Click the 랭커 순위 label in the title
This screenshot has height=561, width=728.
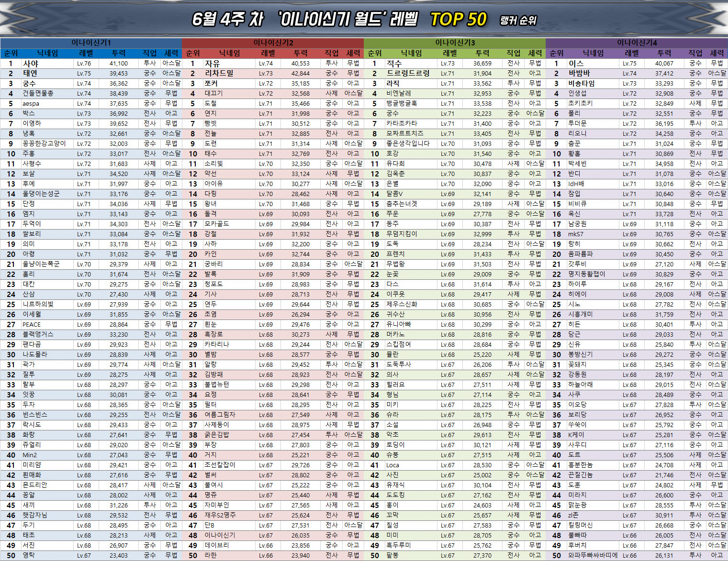(518, 21)
